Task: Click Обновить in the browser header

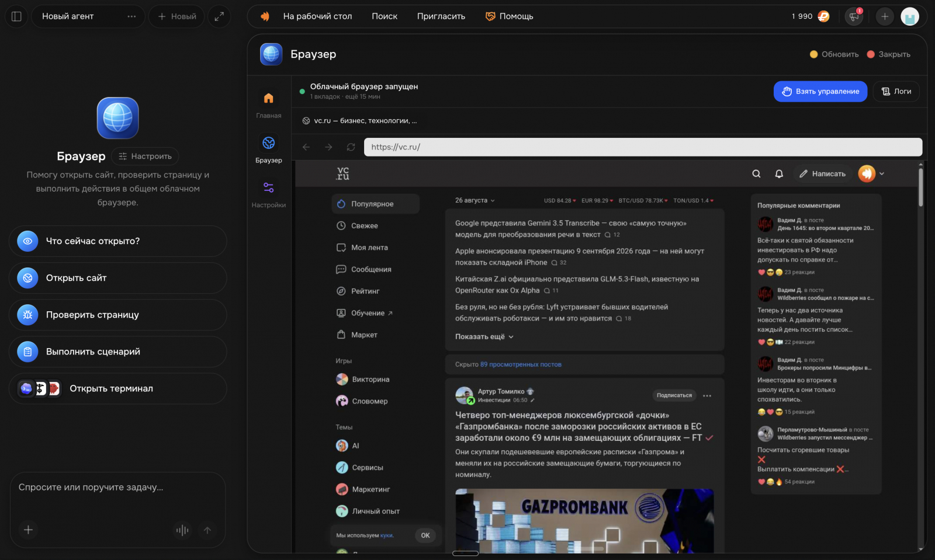Action: 834,54
